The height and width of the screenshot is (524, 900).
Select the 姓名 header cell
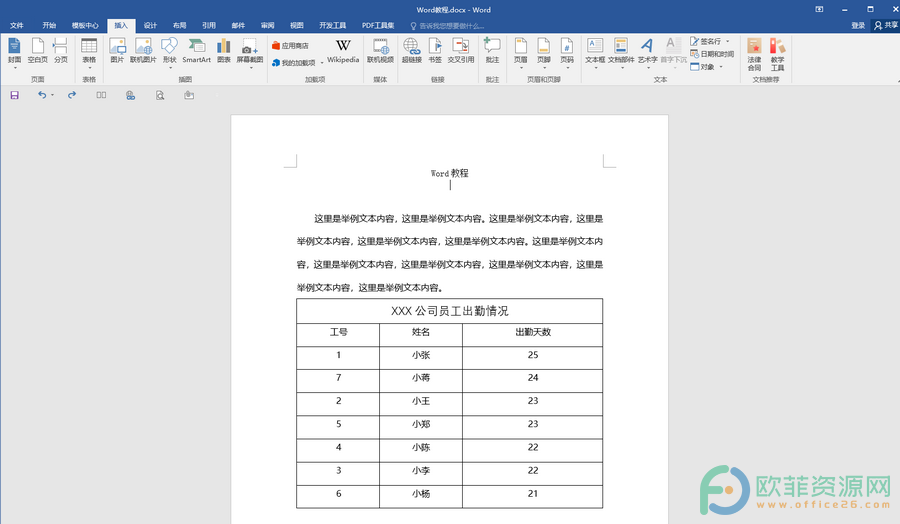[421, 335]
